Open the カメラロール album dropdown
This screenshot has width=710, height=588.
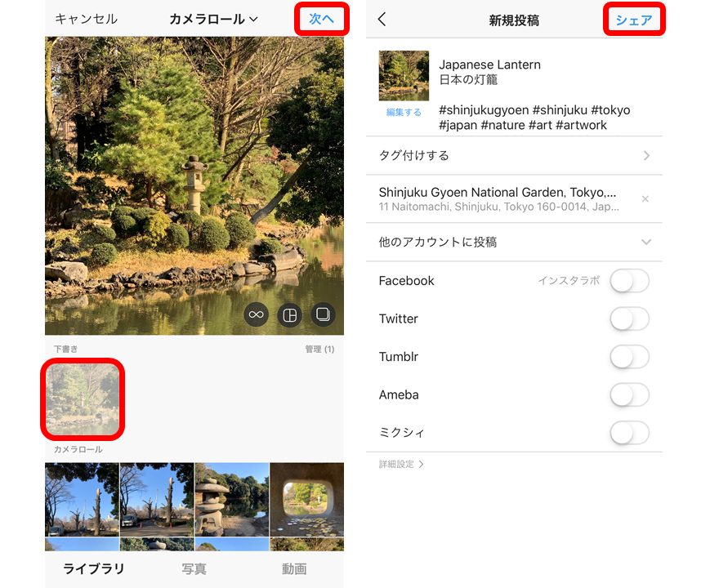[x=213, y=19]
